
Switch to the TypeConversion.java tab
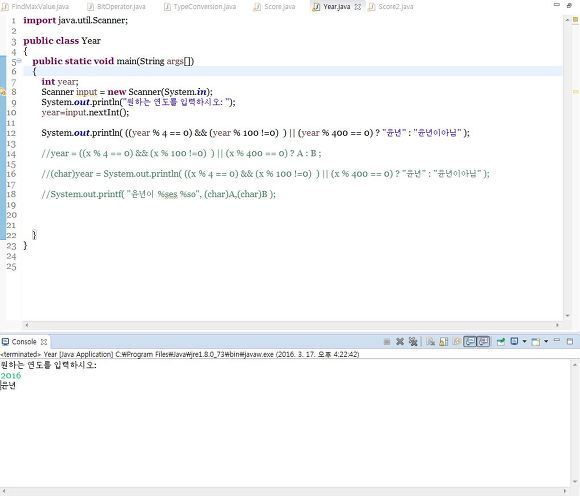click(x=200, y=7)
